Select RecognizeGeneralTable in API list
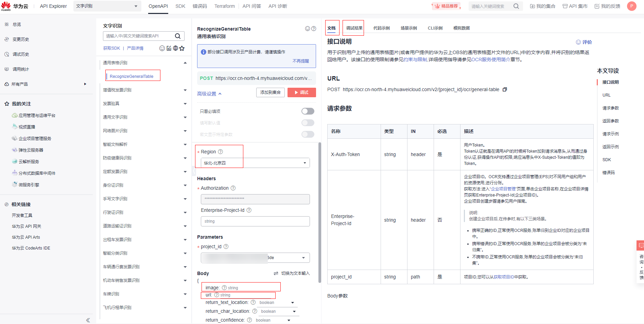The width and height of the screenshot is (644, 324). [132, 76]
